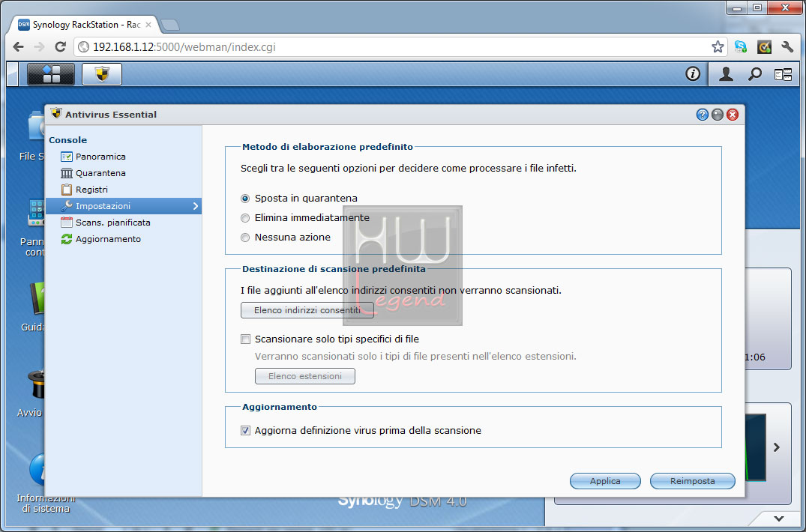Screen dimensions: 806x532
Task: Click the Console sidebar heading
Action: 67,140
